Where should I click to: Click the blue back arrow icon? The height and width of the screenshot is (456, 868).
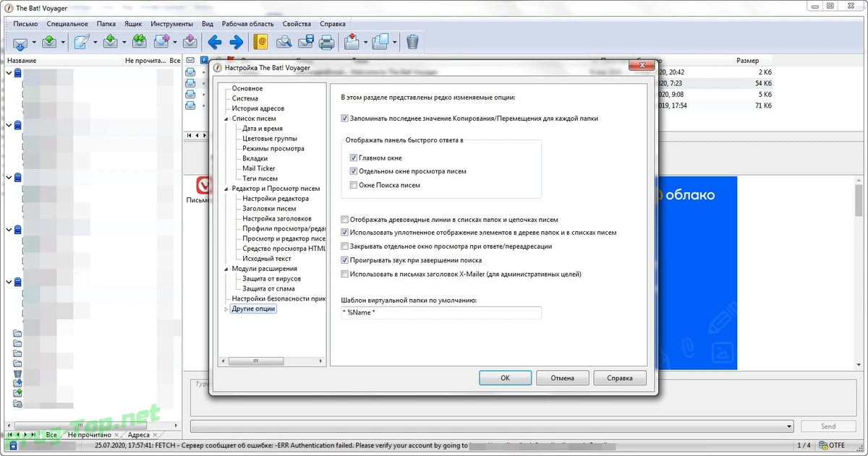214,42
